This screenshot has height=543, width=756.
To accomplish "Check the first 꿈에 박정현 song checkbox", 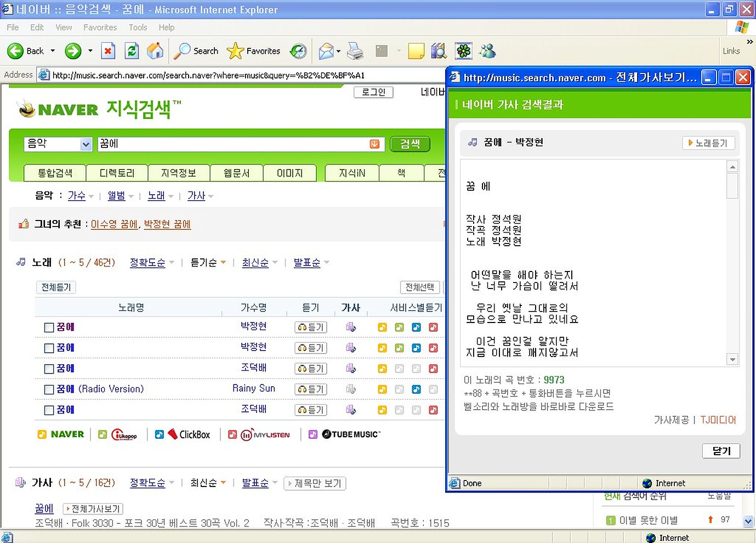I will pos(49,327).
